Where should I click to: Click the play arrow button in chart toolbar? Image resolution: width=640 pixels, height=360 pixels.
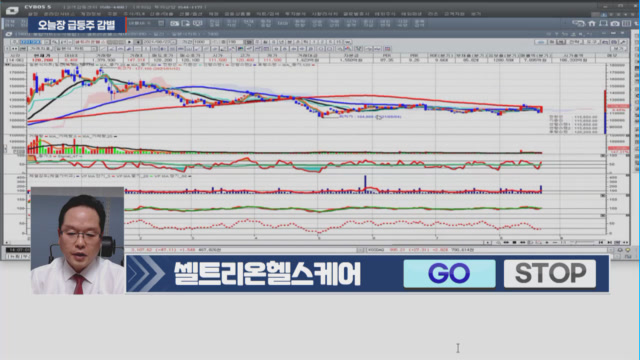tap(129, 42)
